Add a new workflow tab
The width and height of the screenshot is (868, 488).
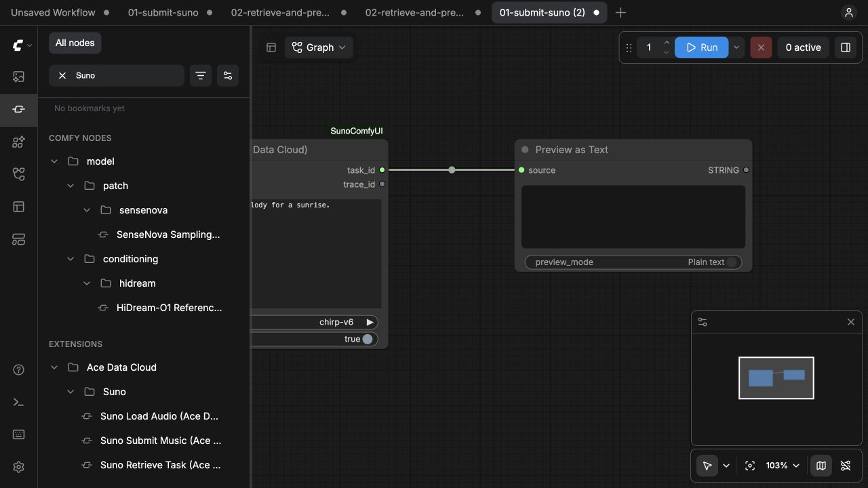pyautogui.click(x=620, y=12)
